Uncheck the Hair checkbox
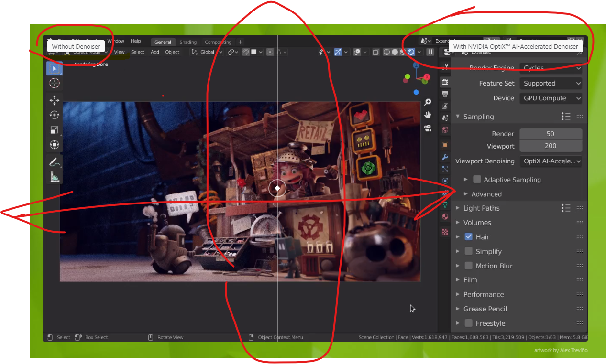606x364 pixels. pyautogui.click(x=468, y=236)
